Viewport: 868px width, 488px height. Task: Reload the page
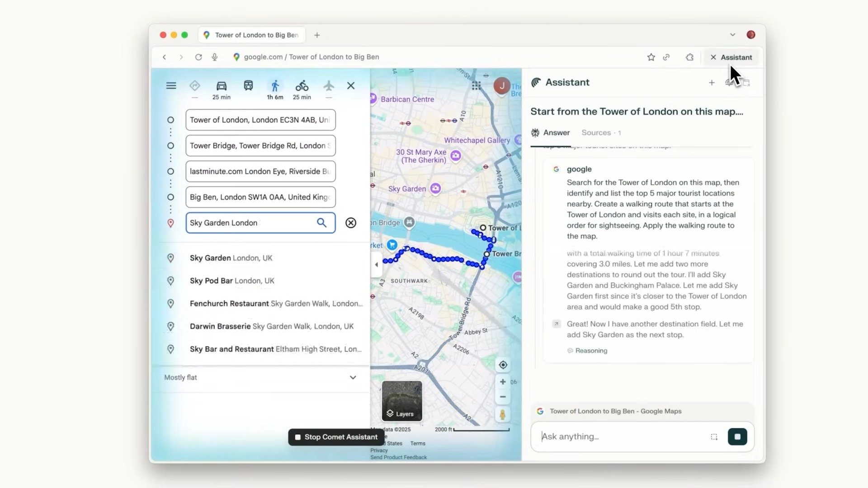[198, 57]
